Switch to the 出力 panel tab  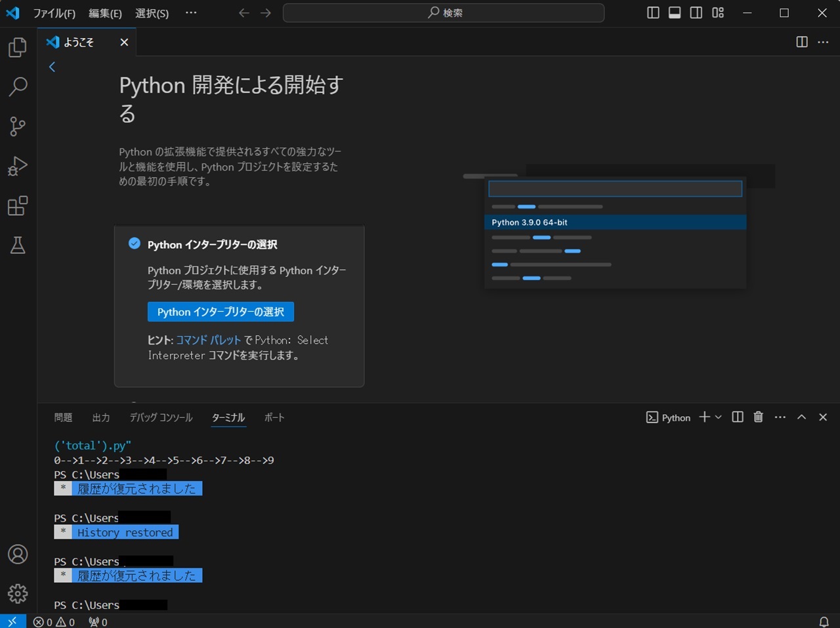101,417
